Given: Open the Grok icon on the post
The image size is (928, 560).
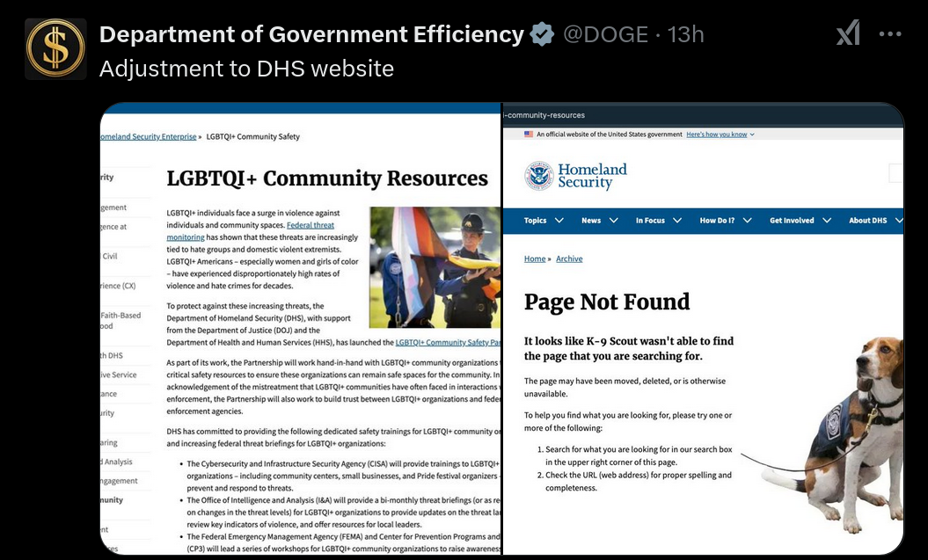Looking at the screenshot, I should coord(848,33).
